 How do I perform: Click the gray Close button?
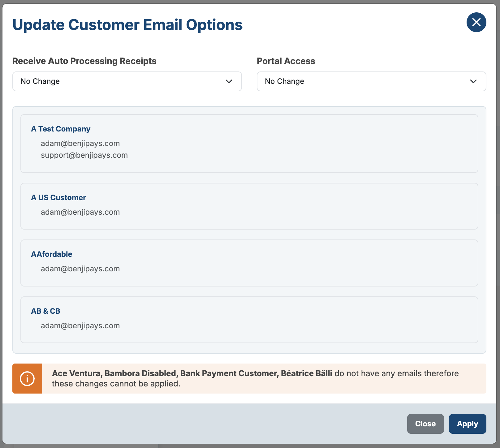coord(425,424)
